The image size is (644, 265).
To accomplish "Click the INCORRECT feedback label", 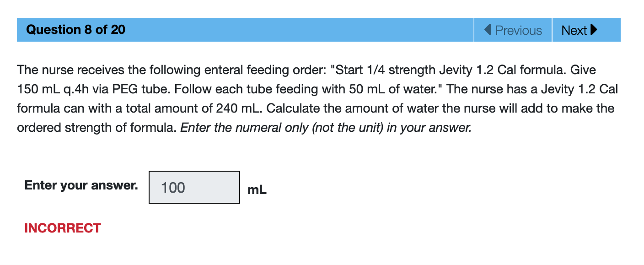I will (x=63, y=227).
